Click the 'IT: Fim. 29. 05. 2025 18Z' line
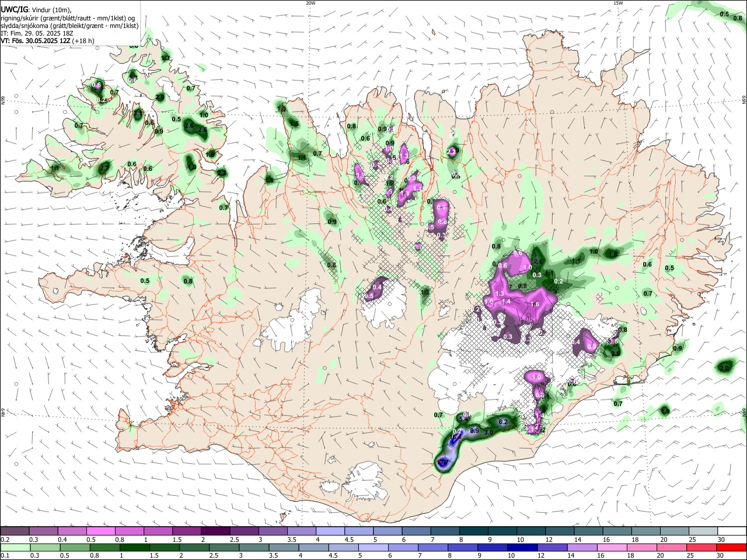The image size is (747, 560). pos(36,33)
